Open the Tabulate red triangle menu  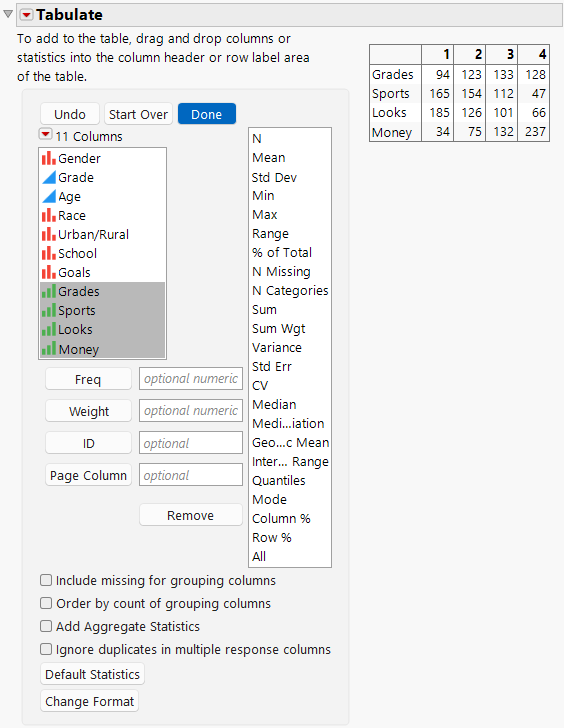(26, 15)
